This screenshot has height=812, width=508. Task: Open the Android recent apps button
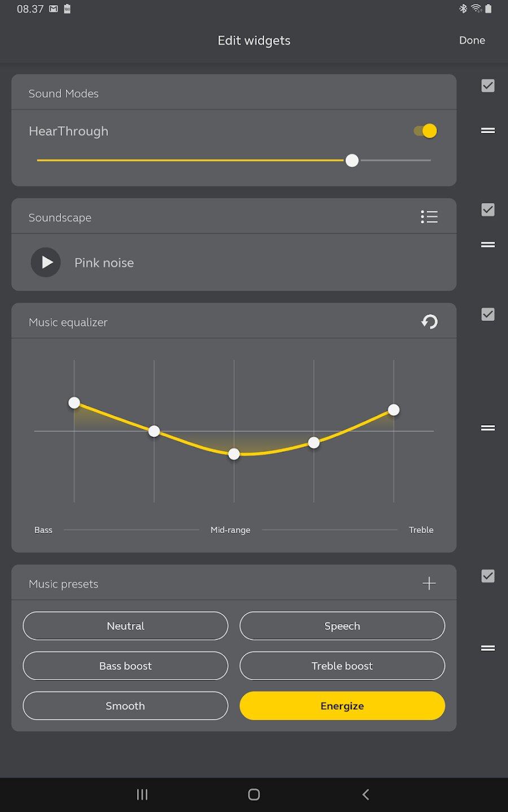[x=142, y=795]
